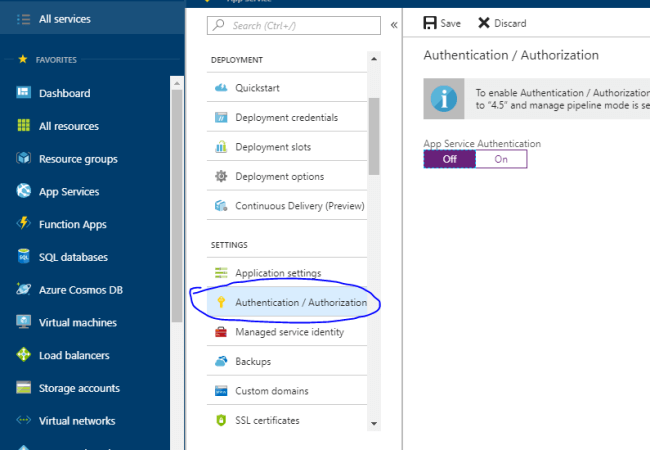Open All resources from favorites
This screenshot has height=450, width=650.
point(69,126)
